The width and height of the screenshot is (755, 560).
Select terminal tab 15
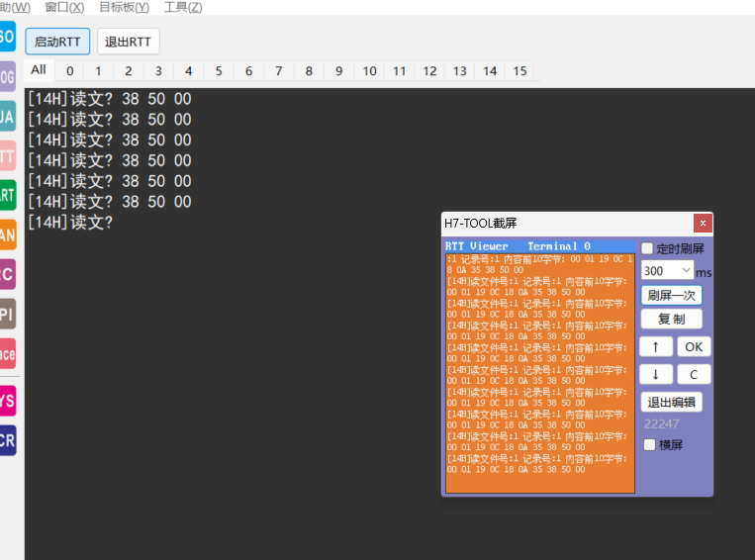(519, 71)
